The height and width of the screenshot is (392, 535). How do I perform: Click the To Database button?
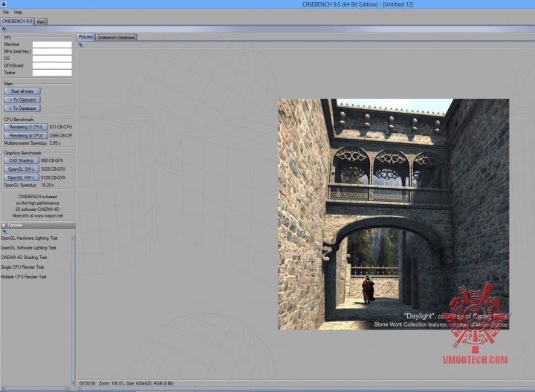22,108
